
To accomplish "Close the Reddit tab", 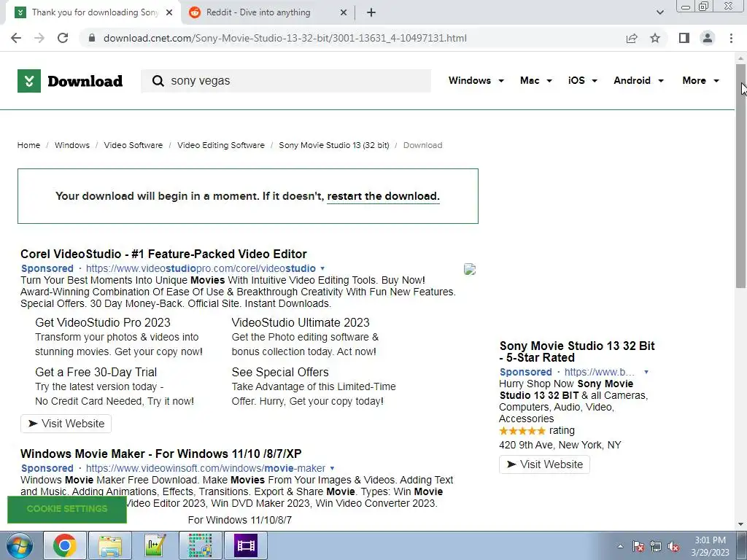I will click(344, 13).
